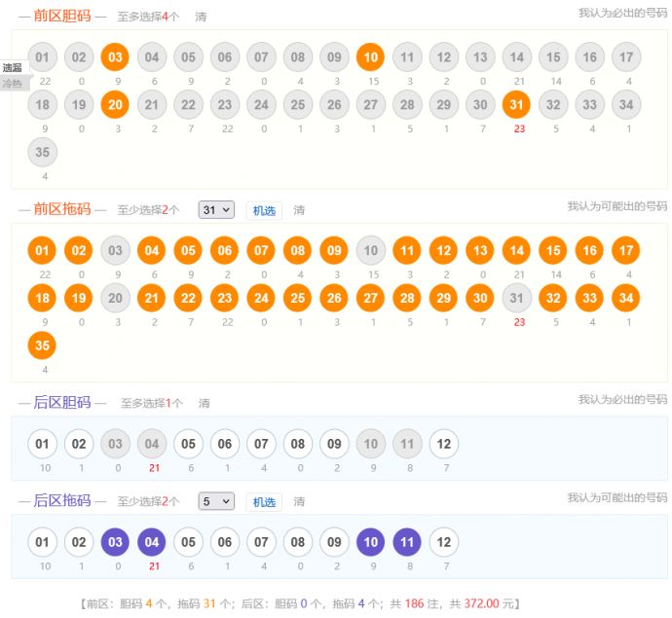
Task: Select ball 35 in 前区胆码 section
Action: point(42,152)
